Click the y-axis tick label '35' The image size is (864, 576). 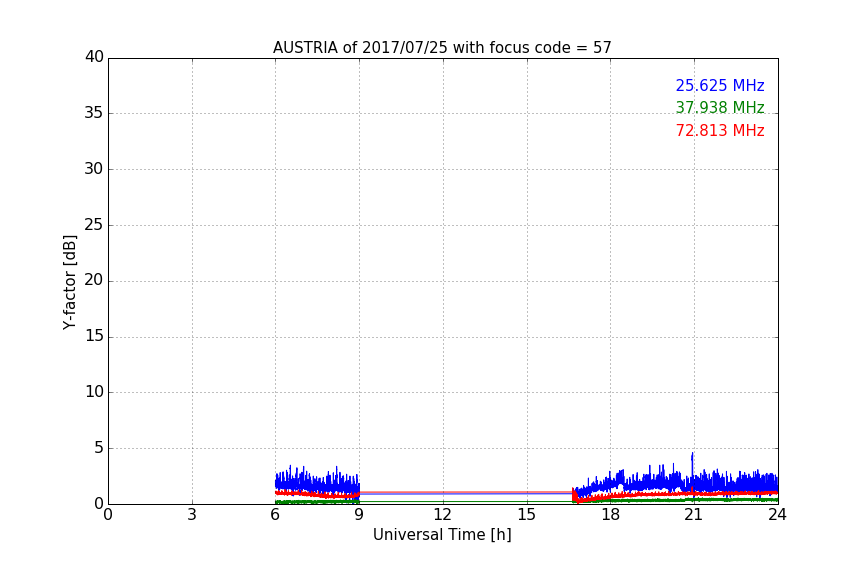click(x=94, y=113)
